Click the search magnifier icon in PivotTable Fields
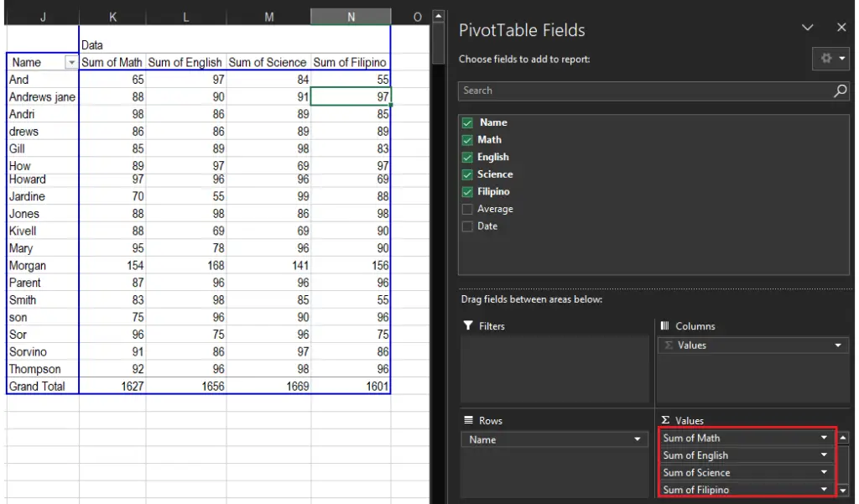 tap(840, 91)
